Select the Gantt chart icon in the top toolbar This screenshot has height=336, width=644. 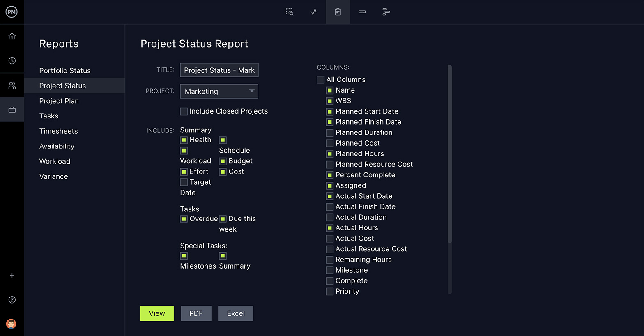coord(386,12)
